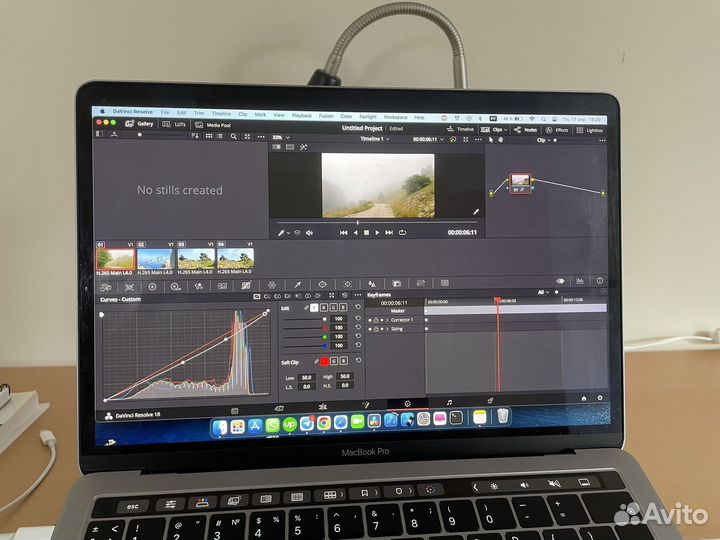The height and width of the screenshot is (540, 720).
Task: Open the Gallery panel
Action: click(x=139, y=124)
